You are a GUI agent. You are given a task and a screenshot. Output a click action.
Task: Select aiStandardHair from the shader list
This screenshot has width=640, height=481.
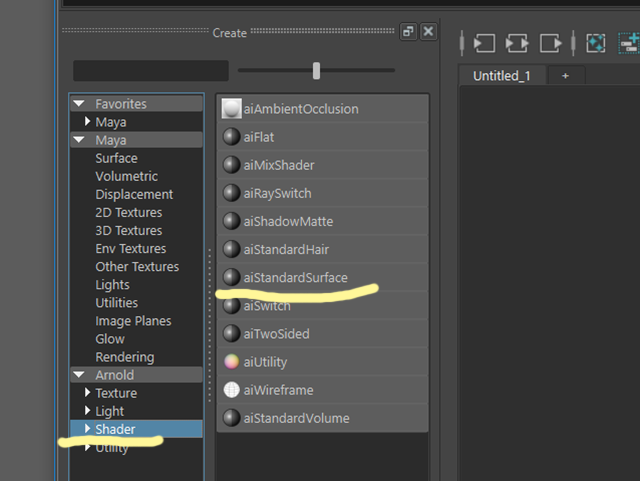(322, 249)
